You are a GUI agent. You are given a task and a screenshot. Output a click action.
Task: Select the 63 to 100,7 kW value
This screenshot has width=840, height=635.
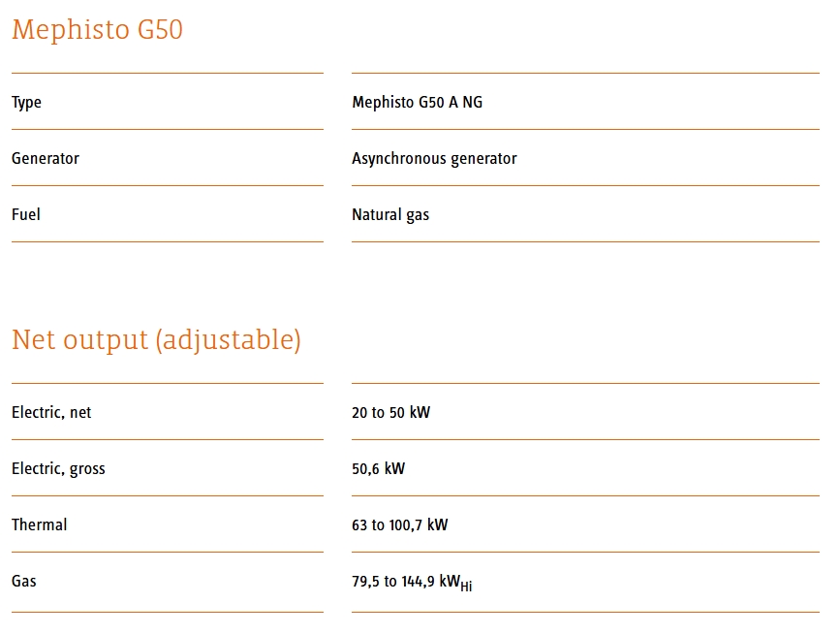coord(399,525)
